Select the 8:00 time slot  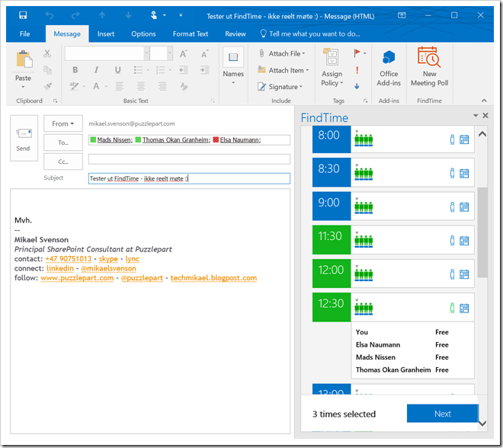tap(332, 138)
